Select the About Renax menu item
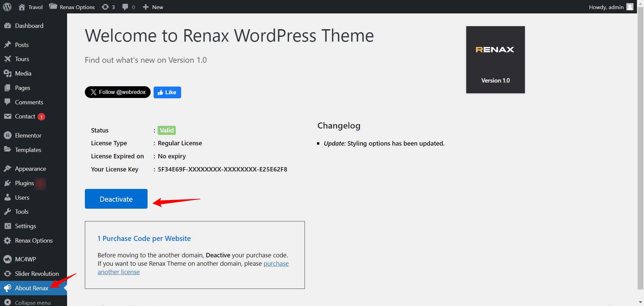 34,288
